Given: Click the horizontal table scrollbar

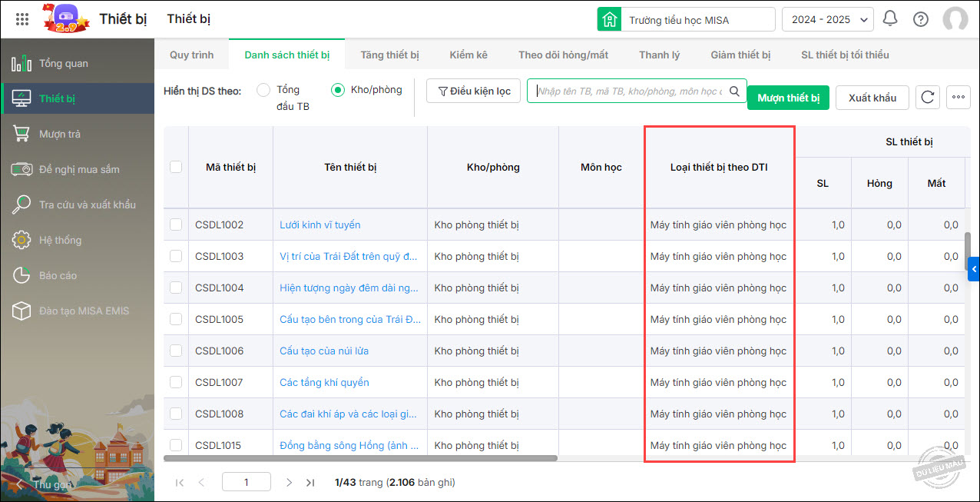Looking at the screenshot, I should [x=361, y=458].
